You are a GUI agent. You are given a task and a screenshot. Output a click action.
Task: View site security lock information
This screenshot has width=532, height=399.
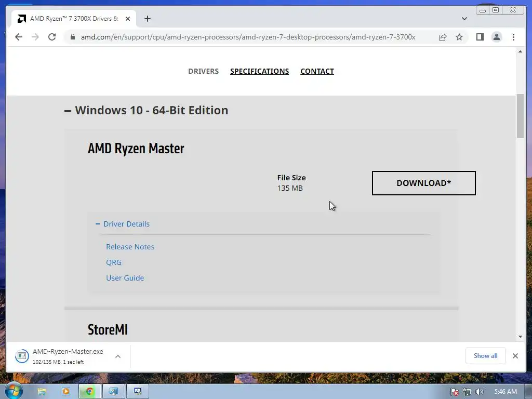pos(73,37)
